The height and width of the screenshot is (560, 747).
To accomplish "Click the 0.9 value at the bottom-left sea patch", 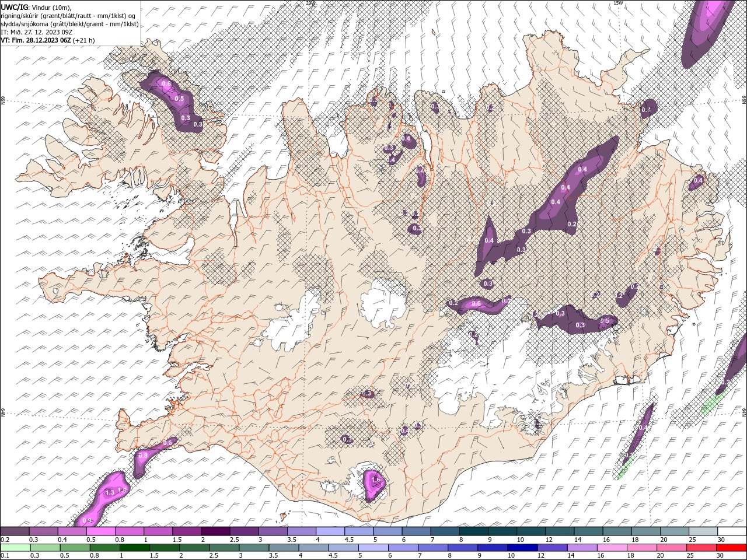I will [x=87, y=520].
